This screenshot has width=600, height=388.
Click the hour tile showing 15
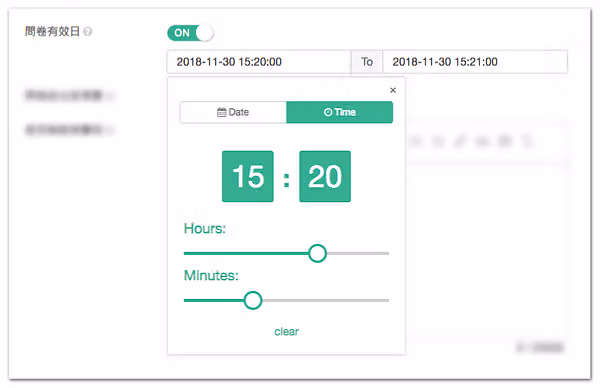248,176
